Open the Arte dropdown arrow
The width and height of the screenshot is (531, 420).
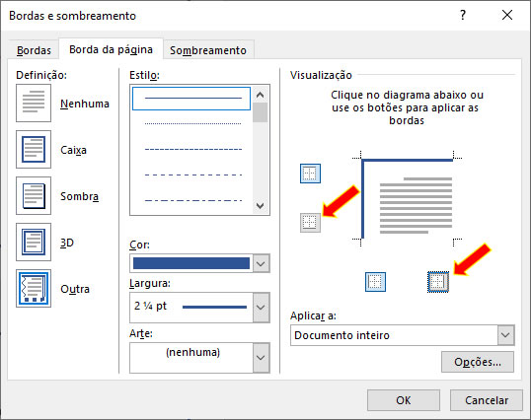(x=262, y=358)
